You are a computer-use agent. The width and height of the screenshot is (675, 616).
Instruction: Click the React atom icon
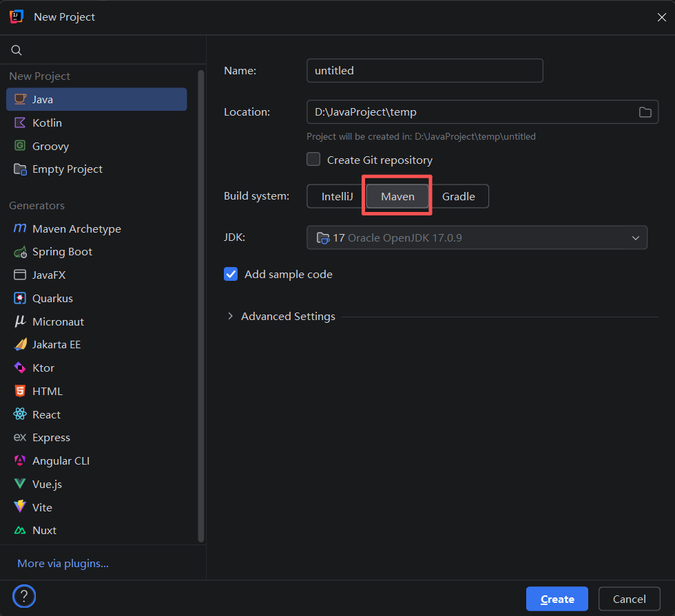pos(20,414)
